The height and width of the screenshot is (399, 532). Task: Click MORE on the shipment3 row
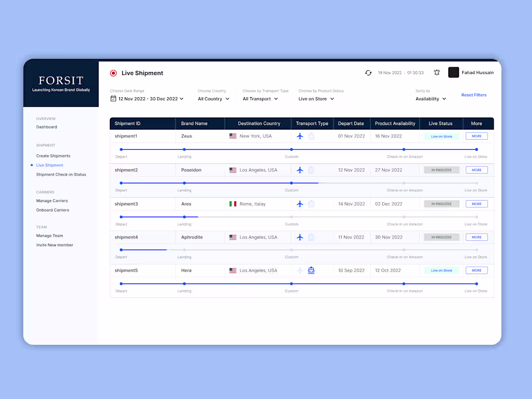(x=476, y=204)
